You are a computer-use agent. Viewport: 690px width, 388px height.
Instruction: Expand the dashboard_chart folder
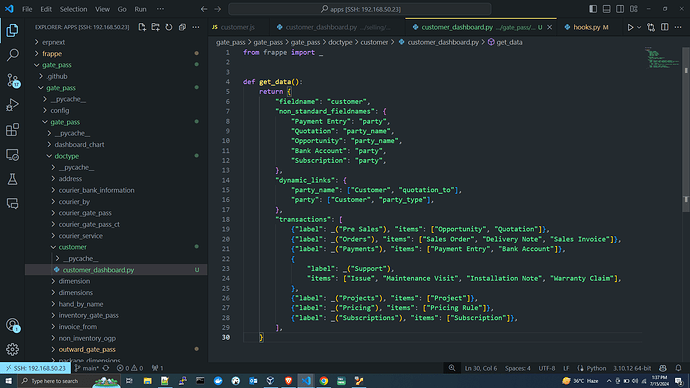click(x=79, y=144)
